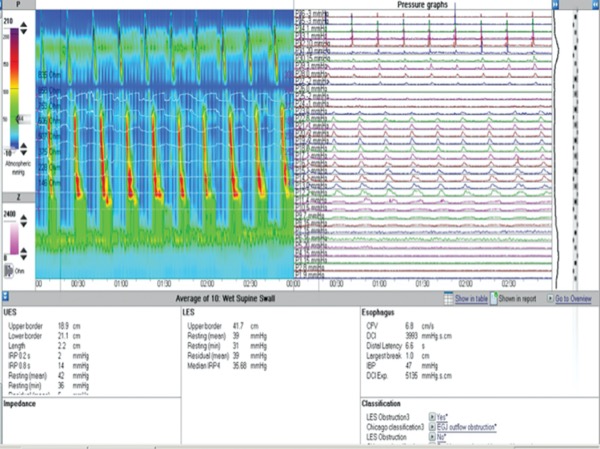Screen dimensions: 600x449
Task: Click the 01:30 time marker under pressure graphs
Action: [422, 284]
